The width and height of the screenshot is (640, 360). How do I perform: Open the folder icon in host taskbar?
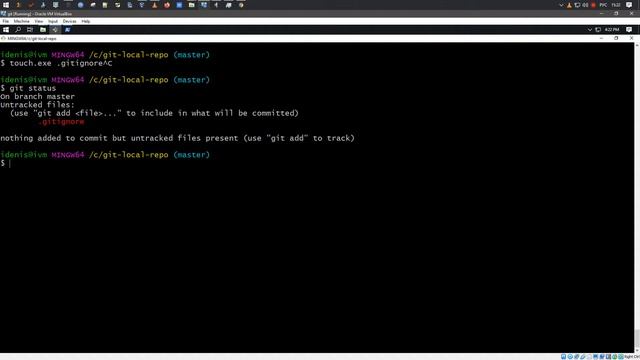coord(191,5)
